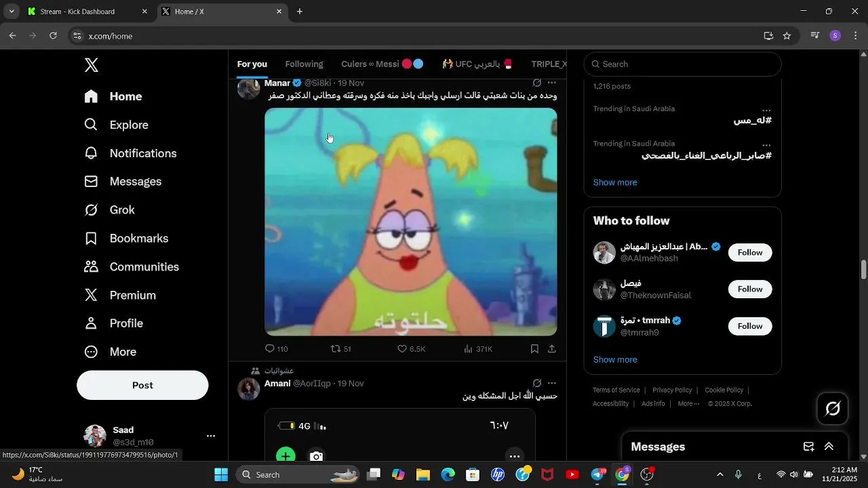Click the Post button
The height and width of the screenshot is (488, 868).
[142, 385]
